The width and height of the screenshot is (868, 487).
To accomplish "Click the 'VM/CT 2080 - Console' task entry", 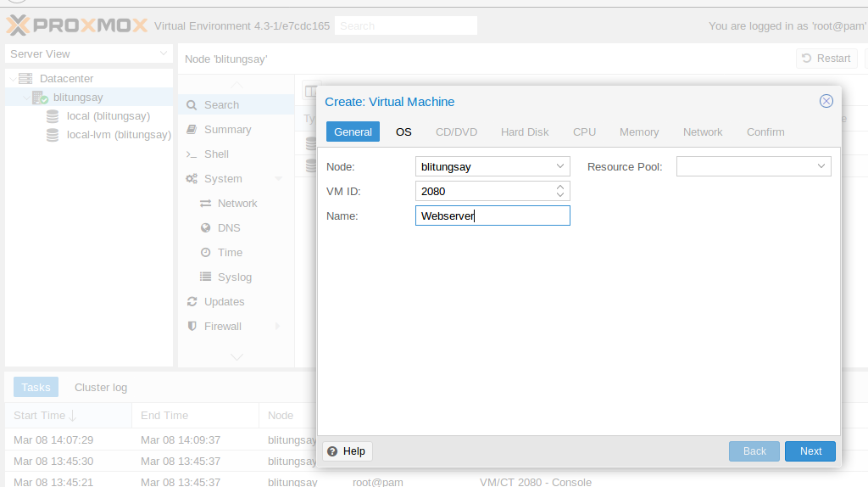I will pyautogui.click(x=536, y=482).
